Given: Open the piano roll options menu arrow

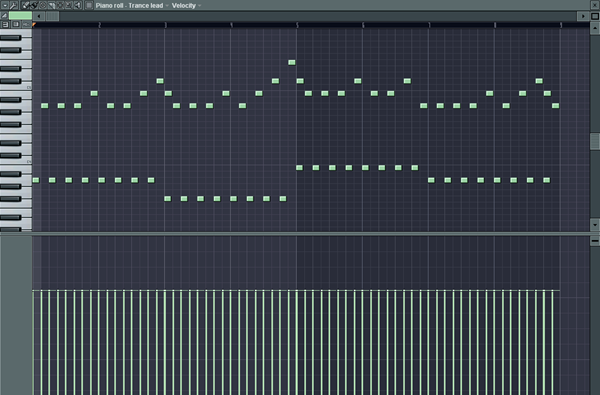Looking at the screenshot, I should click(x=5, y=5).
